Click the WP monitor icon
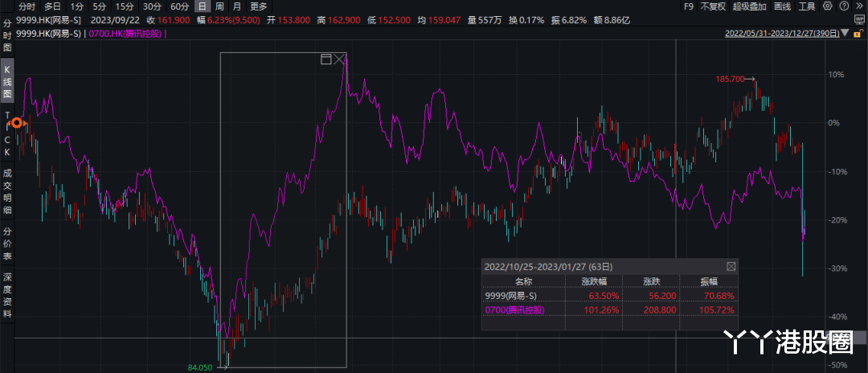Image resolution: width=868 pixels, height=373 pixels. pos(860,20)
